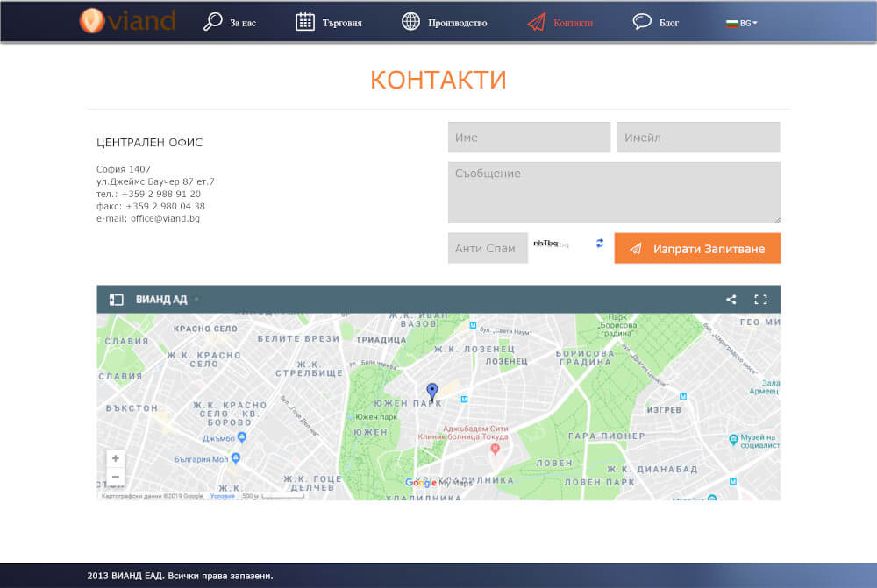
Task: Open the Търговия menu item
Action: point(342,23)
